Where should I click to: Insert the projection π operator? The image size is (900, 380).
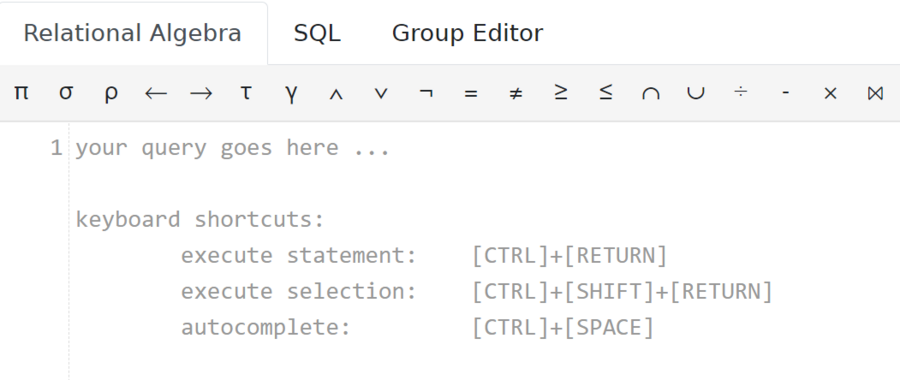click(x=21, y=92)
